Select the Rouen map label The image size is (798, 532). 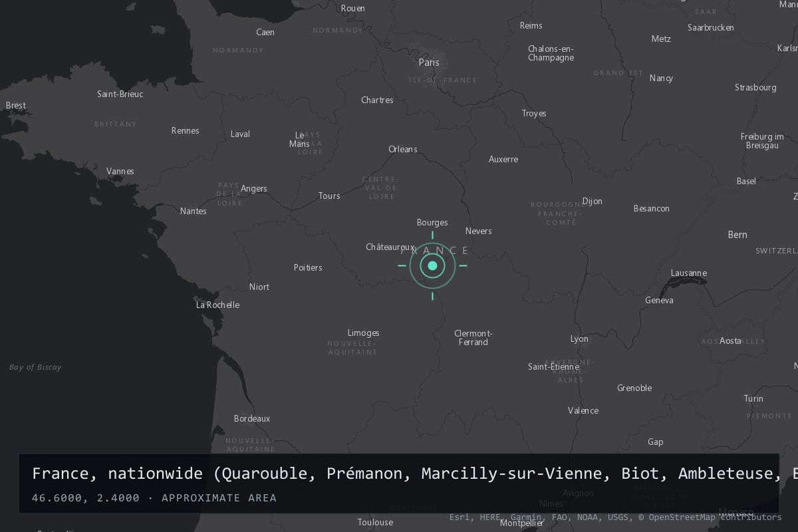pos(352,8)
